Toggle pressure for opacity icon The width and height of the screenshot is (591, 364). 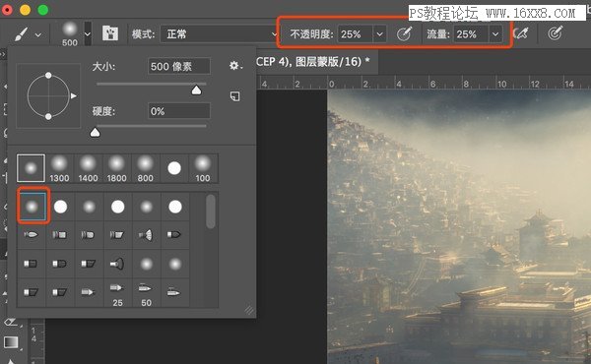pos(404,34)
